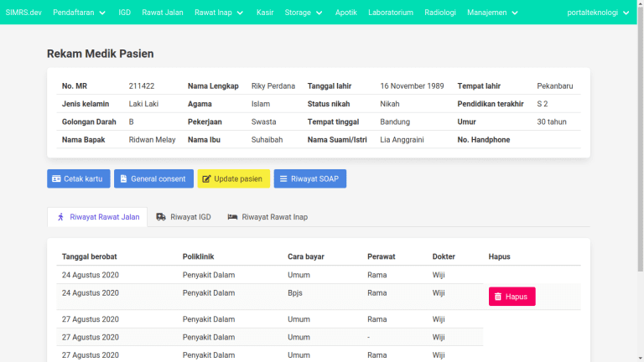This screenshot has width=644, height=362.
Task: Click the SIMRS.dev brand link
Action: click(23, 13)
